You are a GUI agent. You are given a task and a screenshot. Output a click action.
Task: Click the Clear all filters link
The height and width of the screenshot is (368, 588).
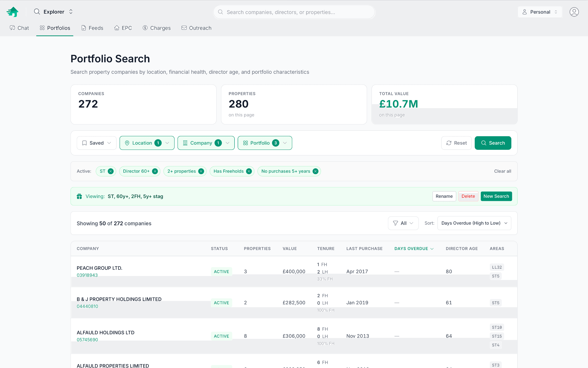pyautogui.click(x=502, y=171)
